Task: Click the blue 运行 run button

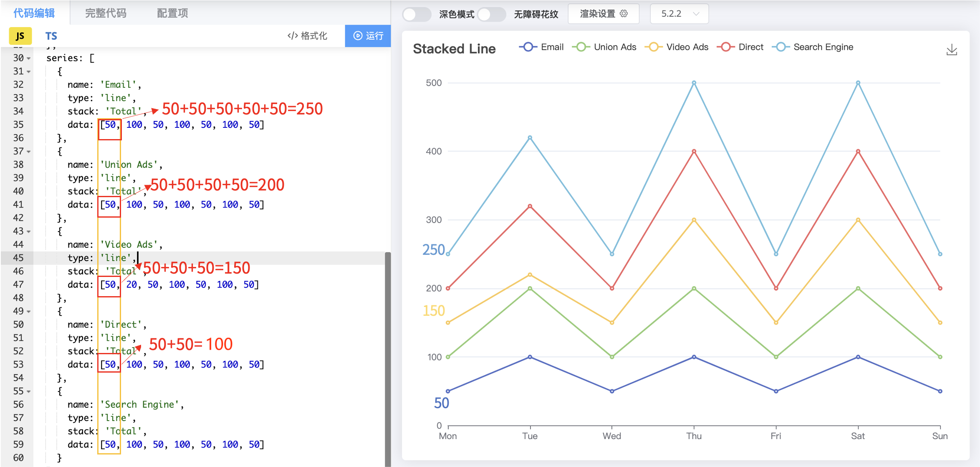Action: point(368,36)
